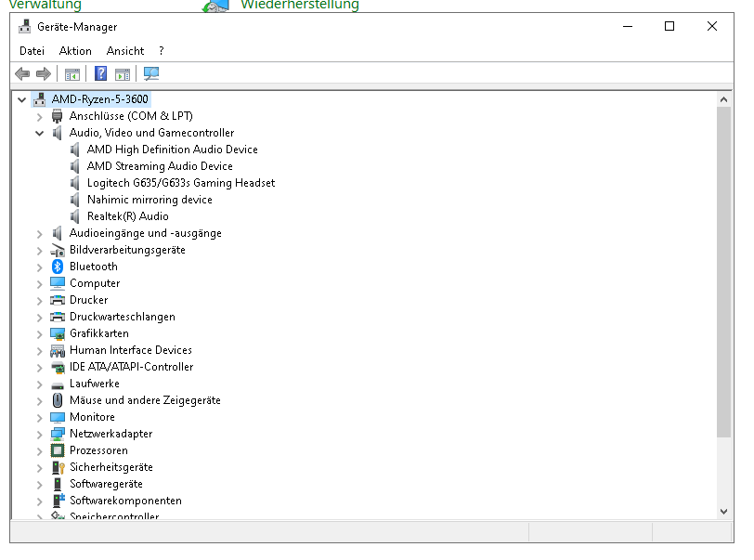This screenshot has width=754, height=560.
Task: Maximize the Geräte-Manager window
Action: 669,26
